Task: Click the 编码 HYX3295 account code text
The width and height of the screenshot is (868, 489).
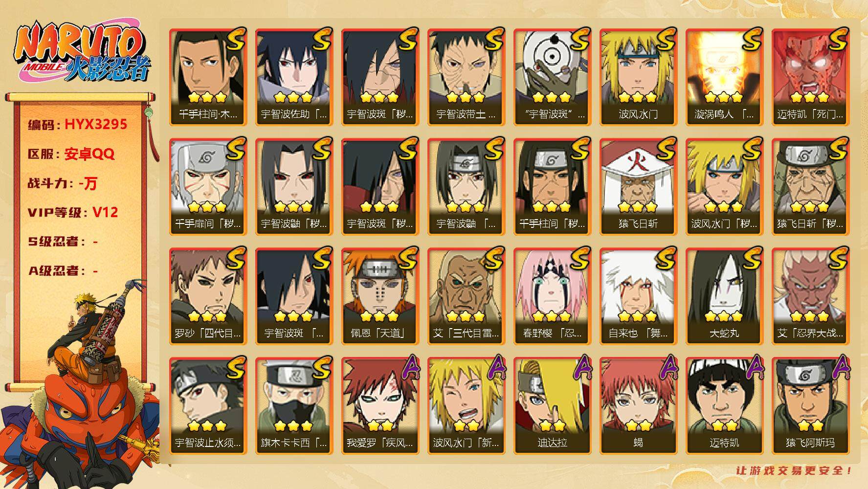Action: (x=78, y=125)
